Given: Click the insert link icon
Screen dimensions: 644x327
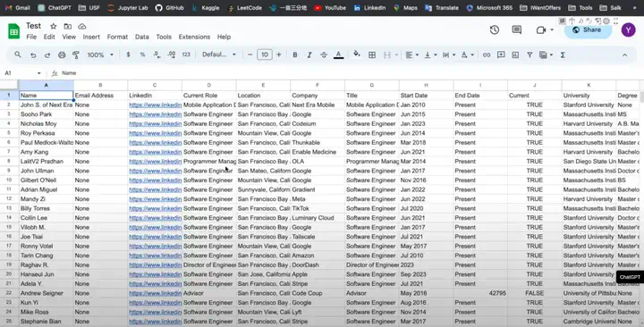Looking at the screenshot, I should [487, 55].
